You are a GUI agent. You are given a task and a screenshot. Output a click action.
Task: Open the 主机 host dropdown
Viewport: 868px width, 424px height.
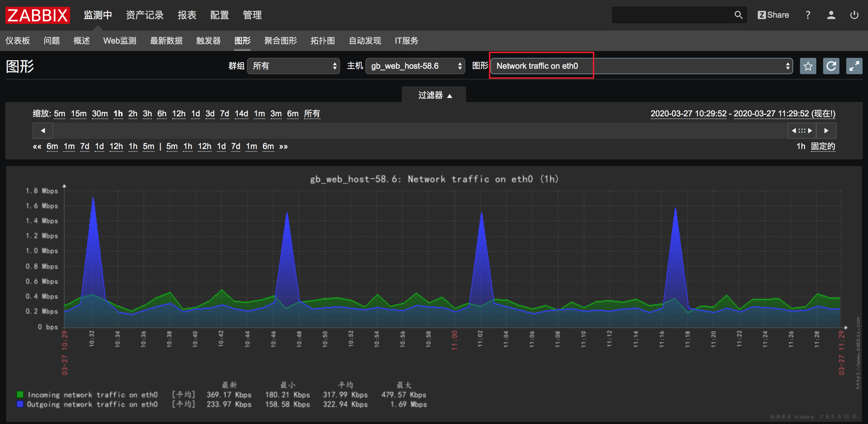(415, 66)
